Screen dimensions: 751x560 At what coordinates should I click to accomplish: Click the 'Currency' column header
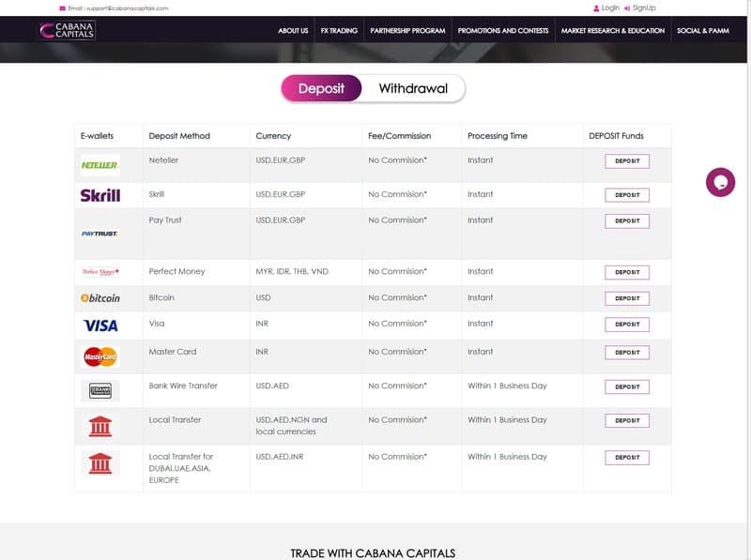pos(273,136)
